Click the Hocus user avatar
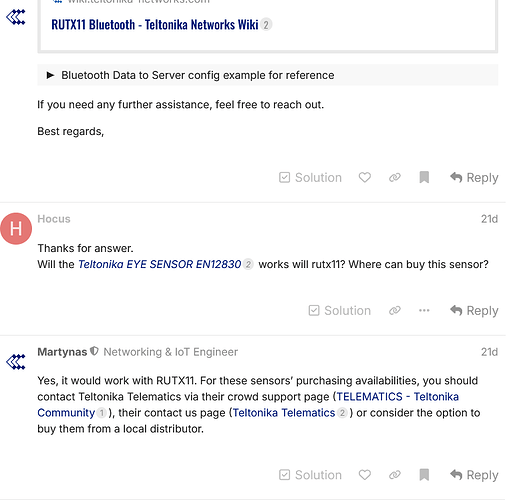Image resolution: width=517 pixels, height=500 pixels. pyautogui.click(x=16, y=229)
